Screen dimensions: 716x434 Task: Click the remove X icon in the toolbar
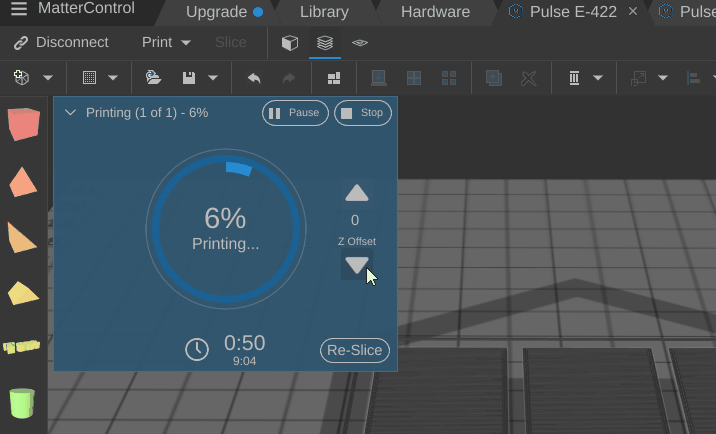point(529,78)
